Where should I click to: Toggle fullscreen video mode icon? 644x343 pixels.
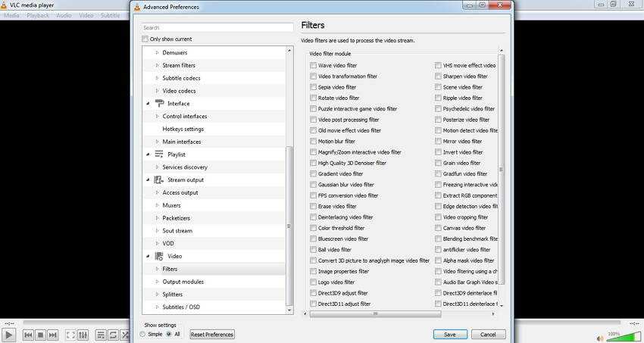pos(70,335)
